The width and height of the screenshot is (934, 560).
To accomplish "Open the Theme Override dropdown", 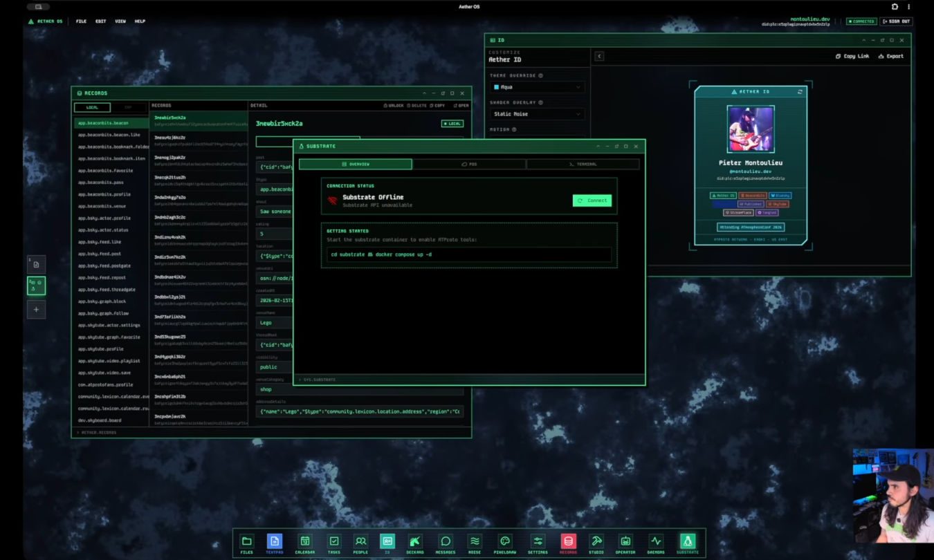I will pos(537,87).
